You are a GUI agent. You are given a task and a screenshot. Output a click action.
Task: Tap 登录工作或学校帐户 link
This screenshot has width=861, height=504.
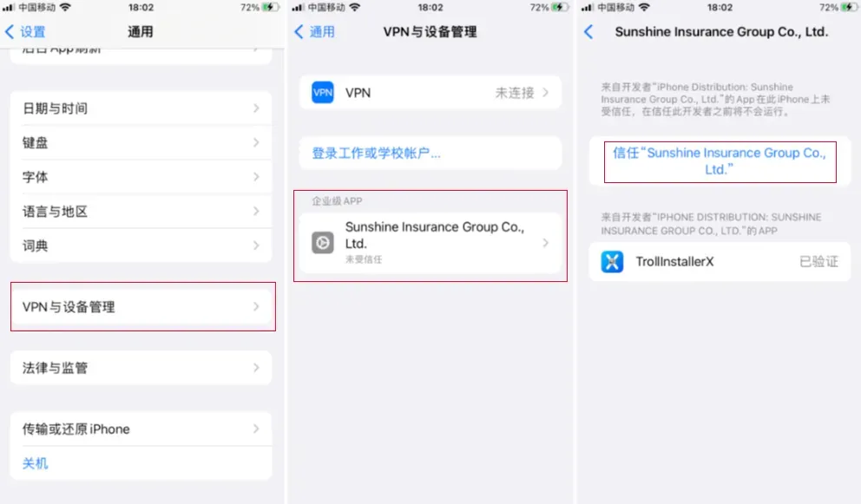pyautogui.click(x=376, y=154)
